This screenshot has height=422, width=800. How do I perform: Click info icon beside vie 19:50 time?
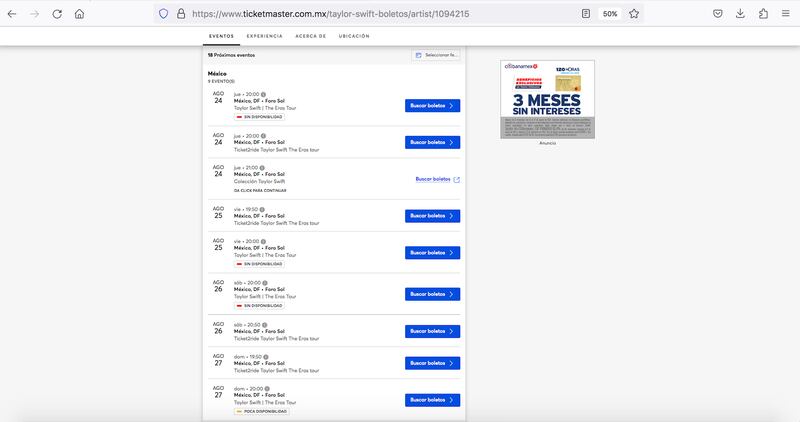262,209
